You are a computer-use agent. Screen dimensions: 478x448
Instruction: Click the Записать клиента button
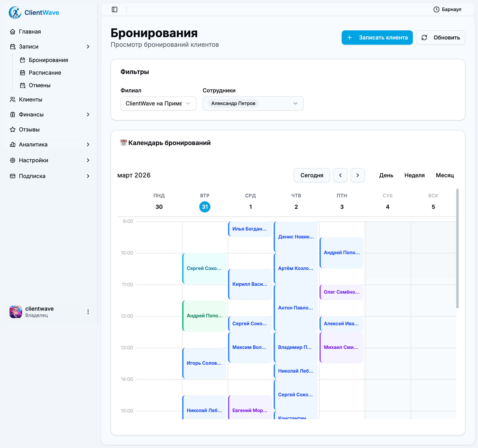pyautogui.click(x=377, y=37)
